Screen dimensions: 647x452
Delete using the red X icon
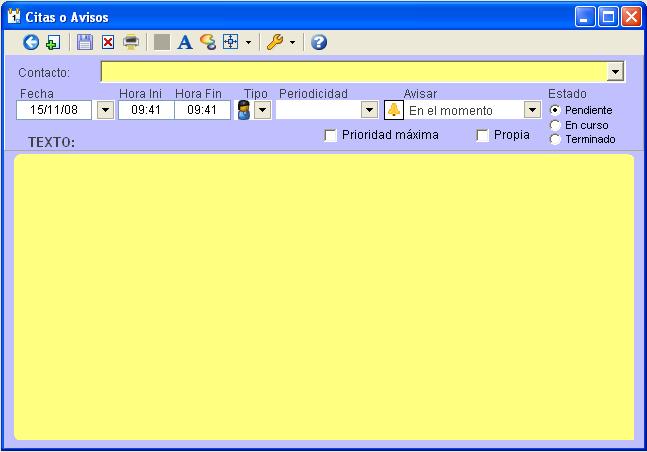108,42
